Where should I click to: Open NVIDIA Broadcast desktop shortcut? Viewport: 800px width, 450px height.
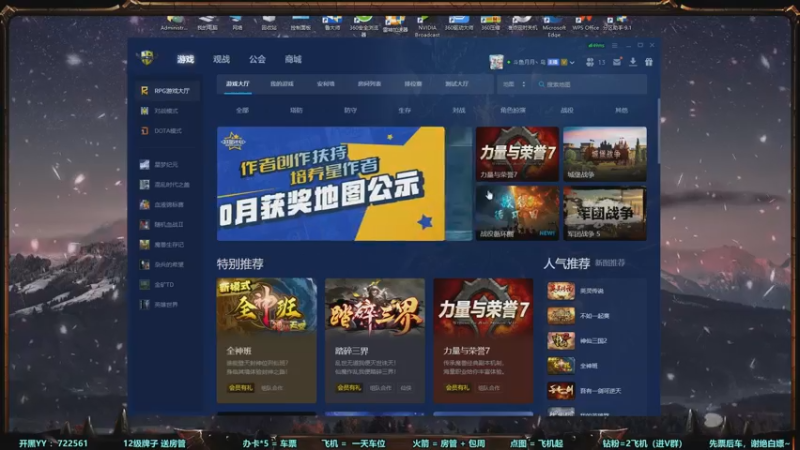tap(427, 27)
